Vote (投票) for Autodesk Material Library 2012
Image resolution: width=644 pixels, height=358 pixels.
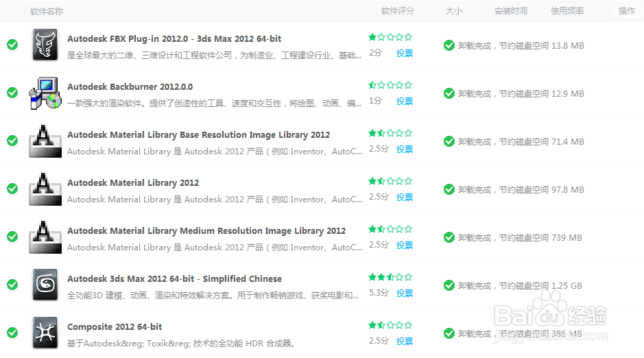pos(405,197)
